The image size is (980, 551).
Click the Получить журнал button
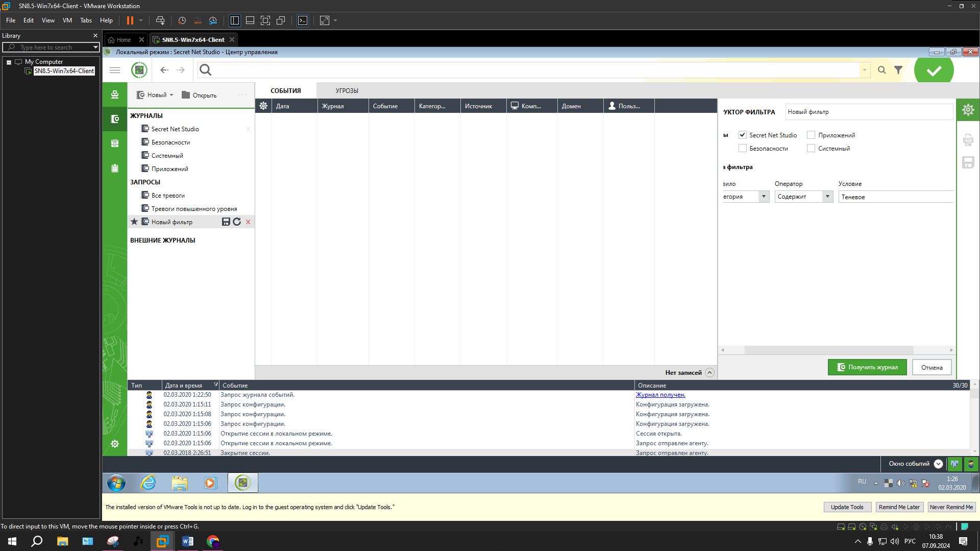point(867,367)
